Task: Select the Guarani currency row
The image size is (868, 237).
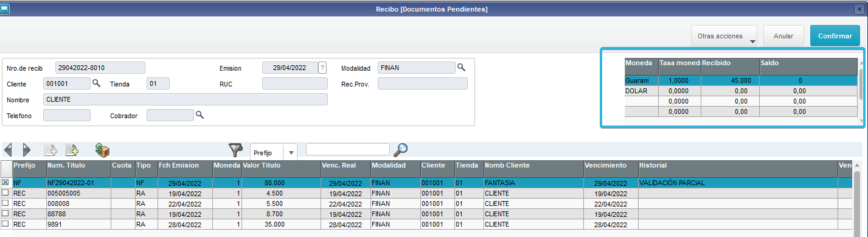Action: click(741, 80)
